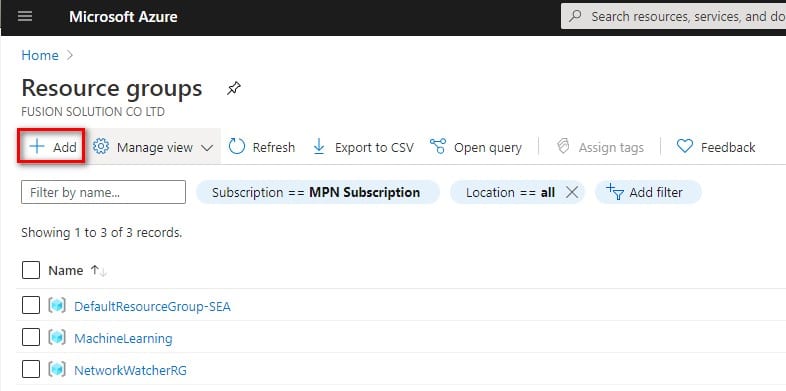The image size is (786, 391).
Task: Click Add filter pill
Action: coord(648,192)
